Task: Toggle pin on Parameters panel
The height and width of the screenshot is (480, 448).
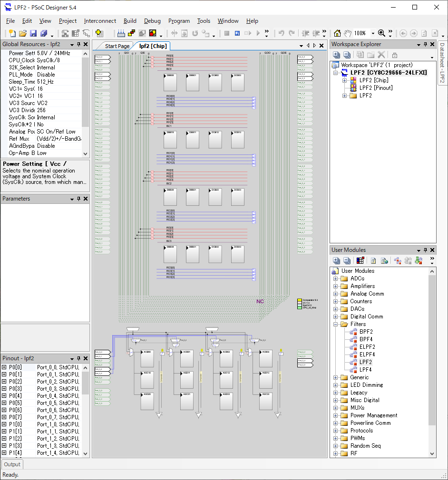Action: [x=79, y=199]
